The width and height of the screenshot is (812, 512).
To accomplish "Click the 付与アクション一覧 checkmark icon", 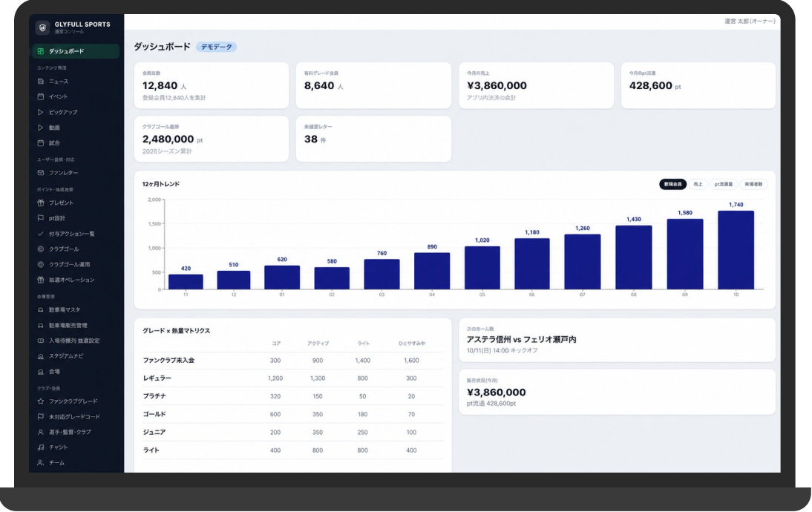I will pos(40,234).
